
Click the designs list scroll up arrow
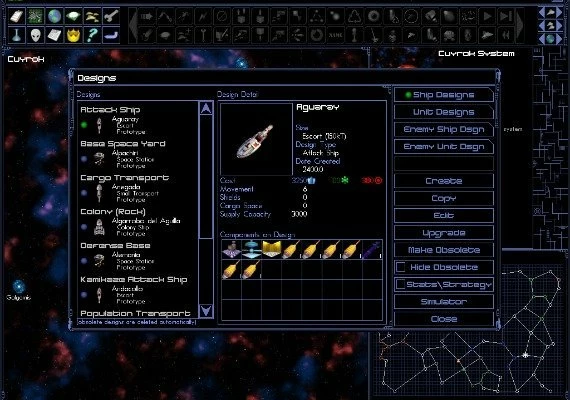(206, 109)
